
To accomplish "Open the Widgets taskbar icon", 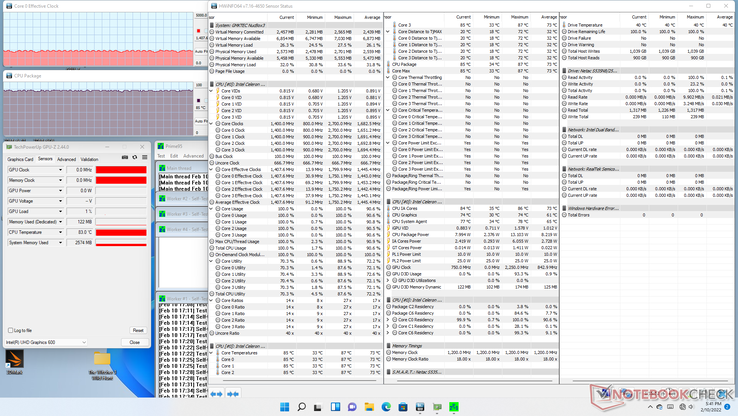I will click(x=336, y=407).
